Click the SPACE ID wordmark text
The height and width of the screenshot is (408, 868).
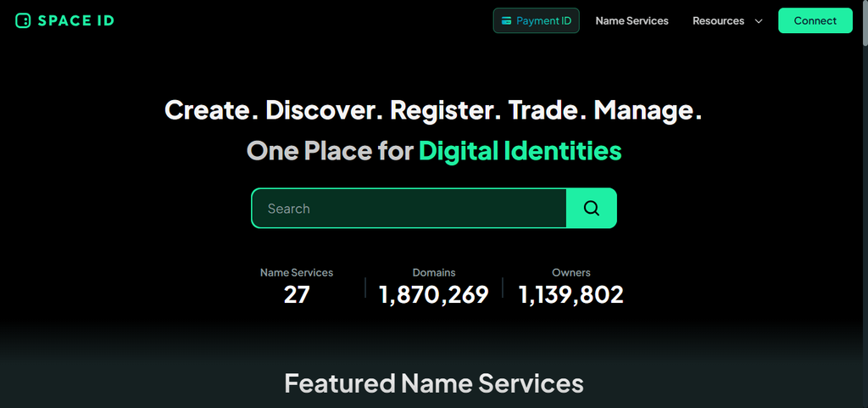75,21
